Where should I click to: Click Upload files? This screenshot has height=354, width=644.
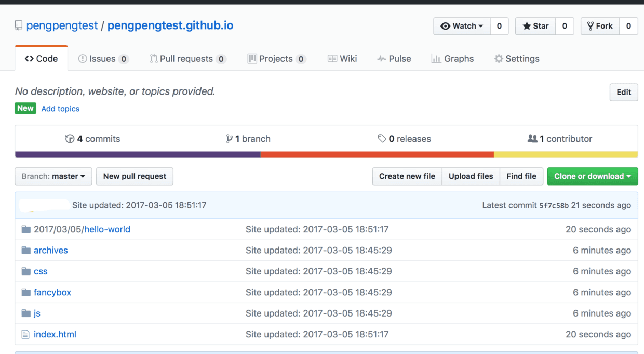tap(471, 176)
